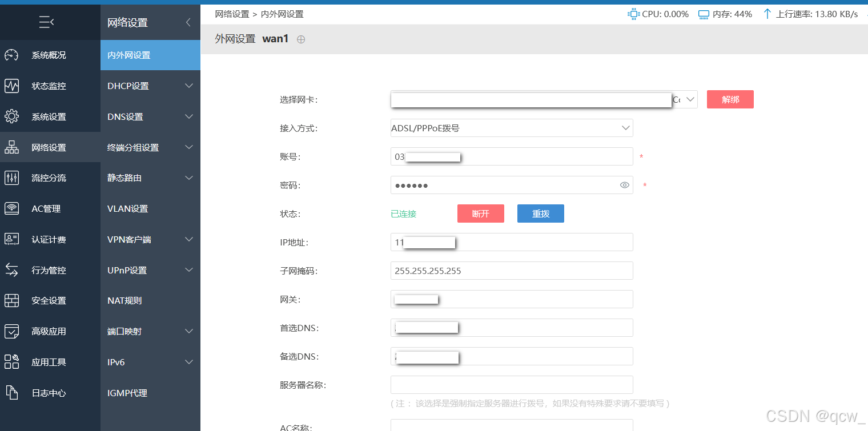Click the 已连接 status text
Image resolution: width=868 pixels, height=431 pixels.
(404, 214)
